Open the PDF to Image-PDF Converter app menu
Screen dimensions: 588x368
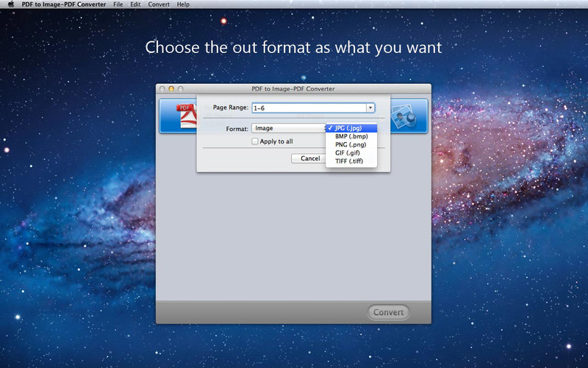[x=64, y=4]
